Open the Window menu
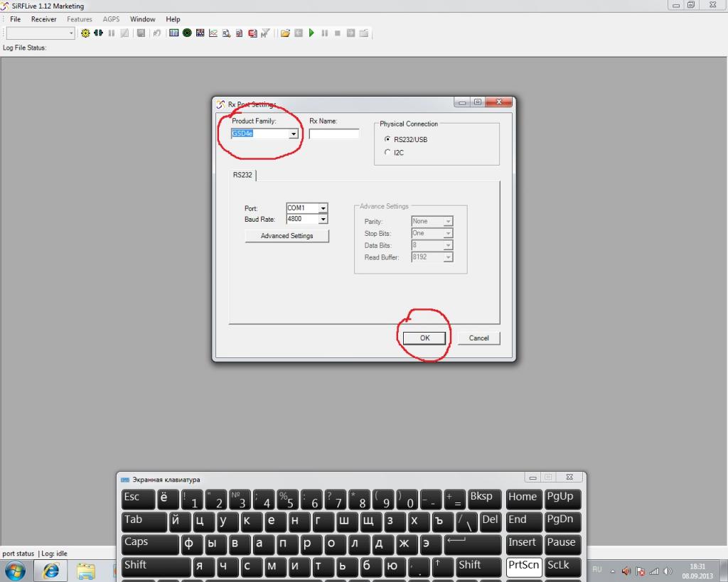This screenshot has width=728, height=582. pyautogui.click(x=142, y=19)
